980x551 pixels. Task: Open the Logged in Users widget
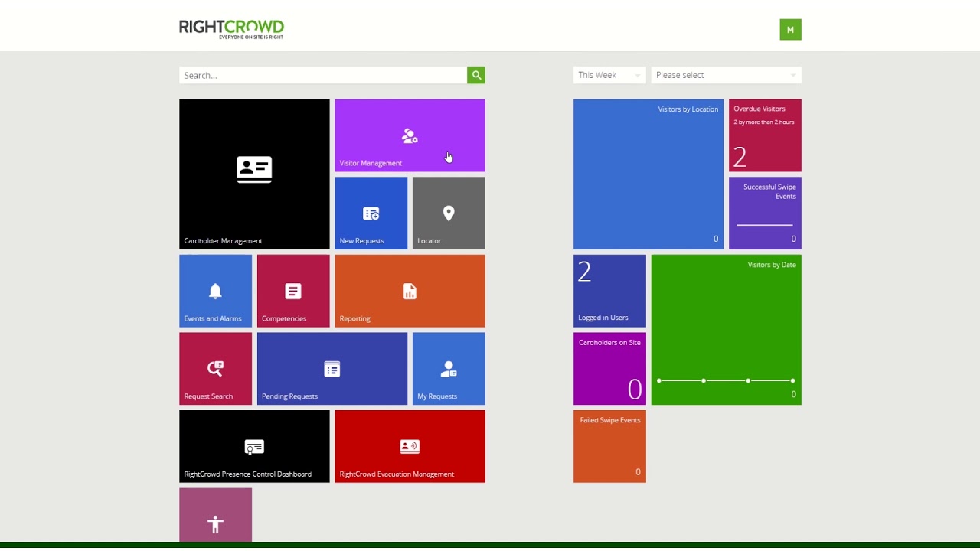(609, 291)
